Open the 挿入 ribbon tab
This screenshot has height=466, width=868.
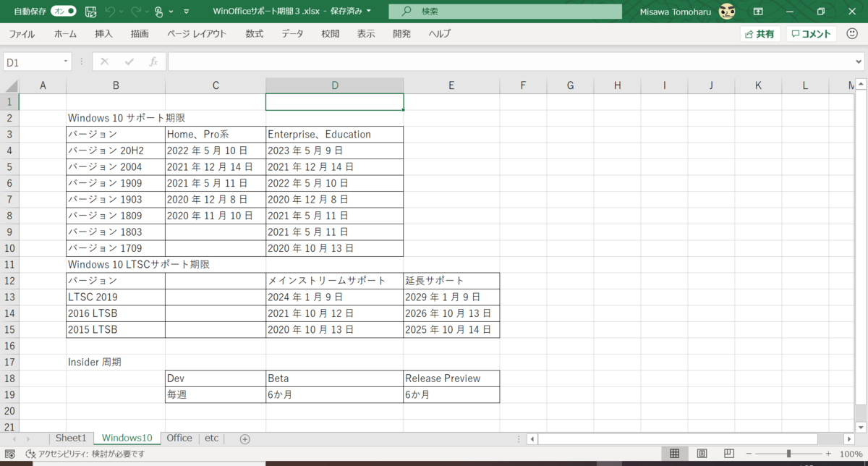(x=103, y=34)
